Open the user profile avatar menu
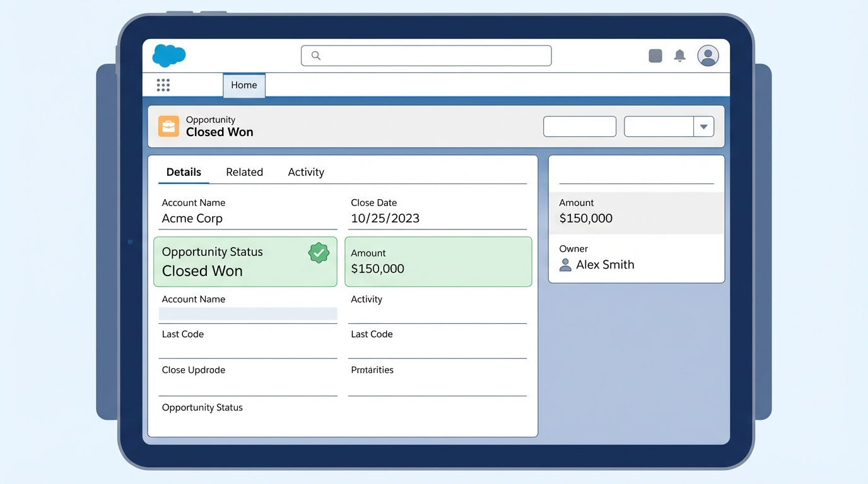 pyautogui.click(x=708, y=55)
